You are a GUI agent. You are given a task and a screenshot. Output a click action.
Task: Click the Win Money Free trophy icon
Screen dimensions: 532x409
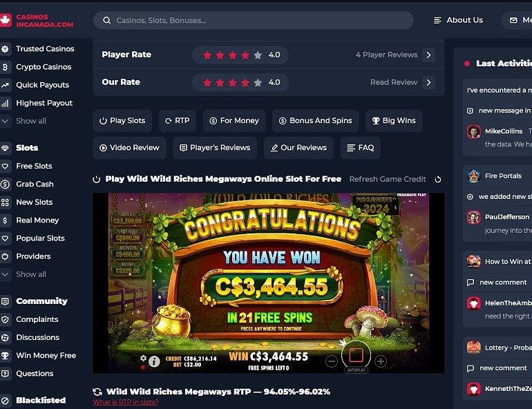[x=5, y=356]
